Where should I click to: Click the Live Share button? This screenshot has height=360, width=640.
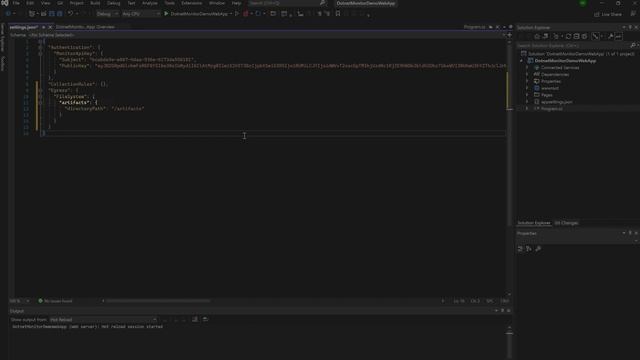coord(608,14)
